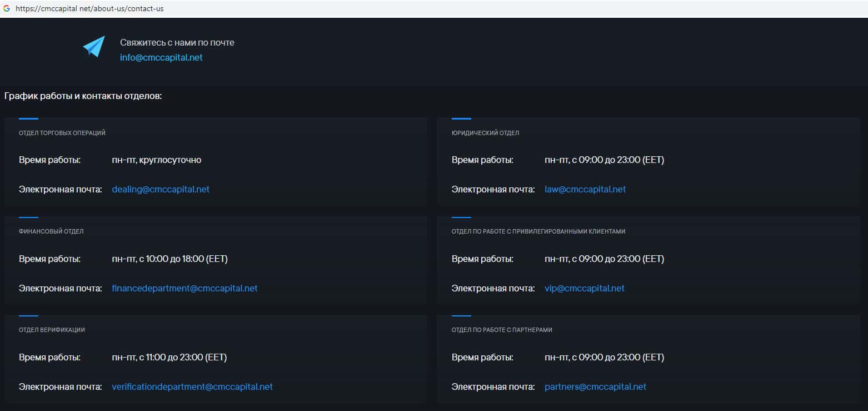Click the verificationdepartment@cmccapital.net link
Screen dimensions: 868x411
point(192,387)
